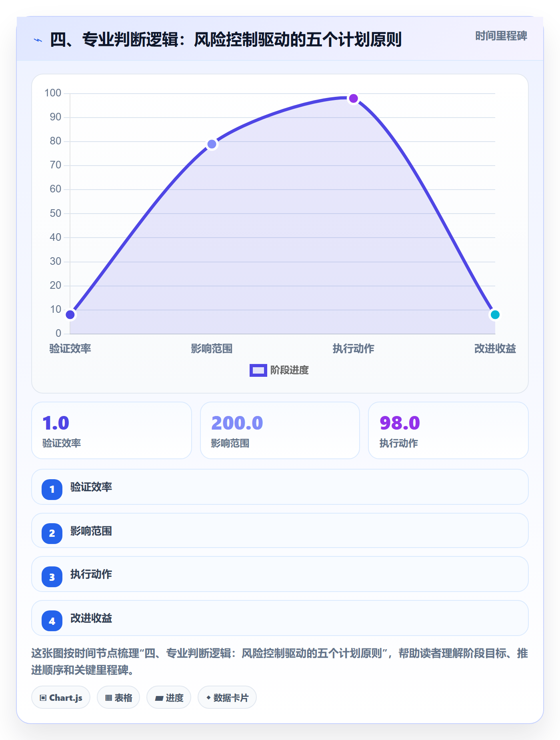This screenshot has width=560, height=740.
Task: Click the 0 tick on the y-axis
Action: [x=58, y=334]
